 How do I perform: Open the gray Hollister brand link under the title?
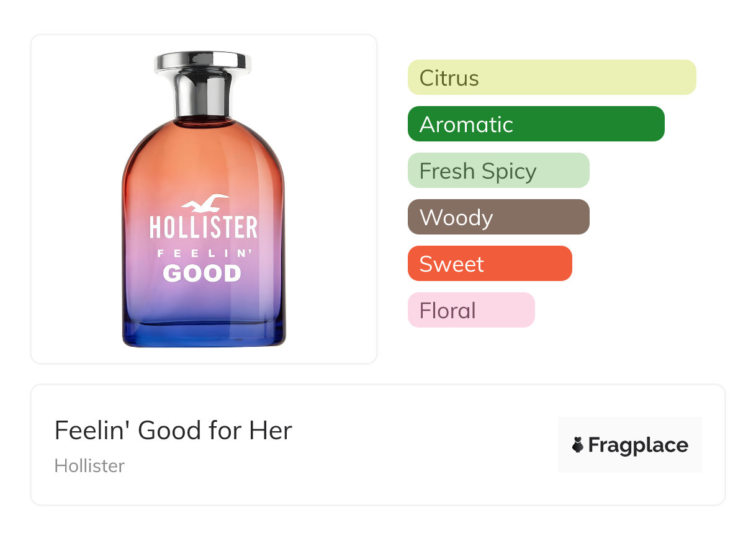click(x=89, y=466)
